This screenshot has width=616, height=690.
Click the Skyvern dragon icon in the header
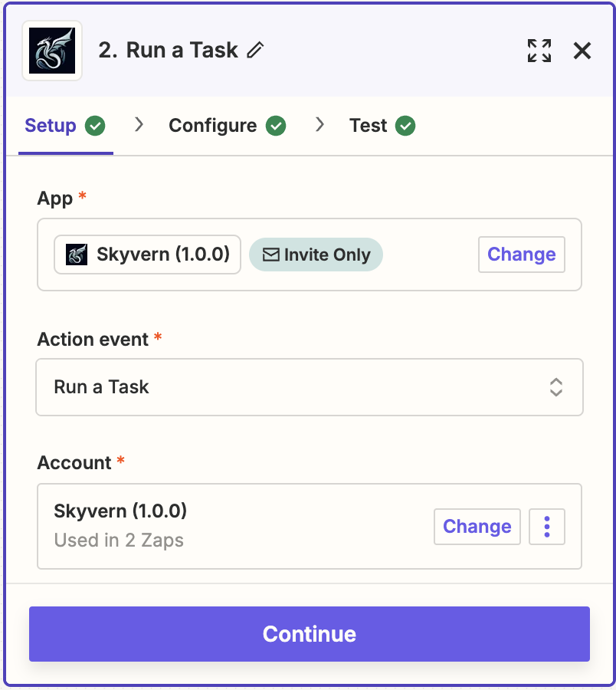(x=51, y=51)
